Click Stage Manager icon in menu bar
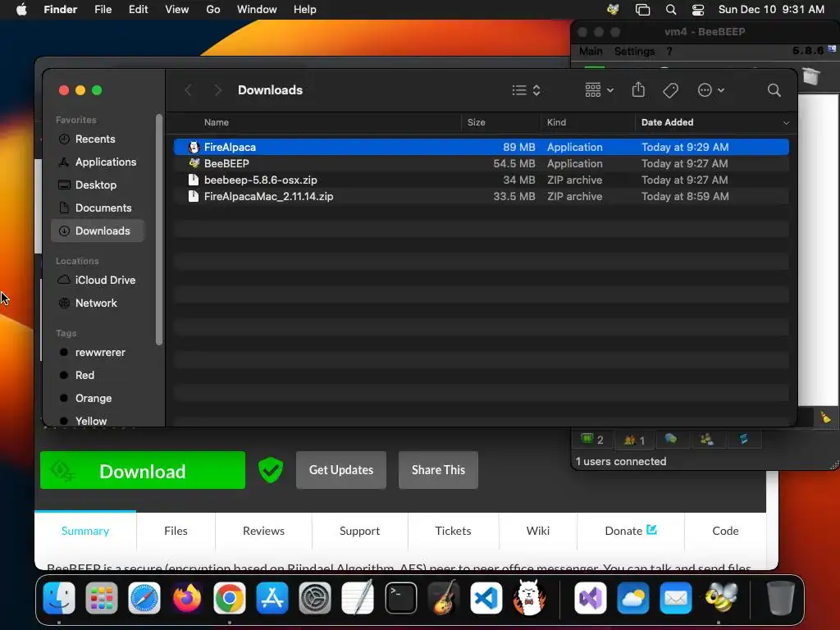The image size is (840, 630). pos(642,10)
